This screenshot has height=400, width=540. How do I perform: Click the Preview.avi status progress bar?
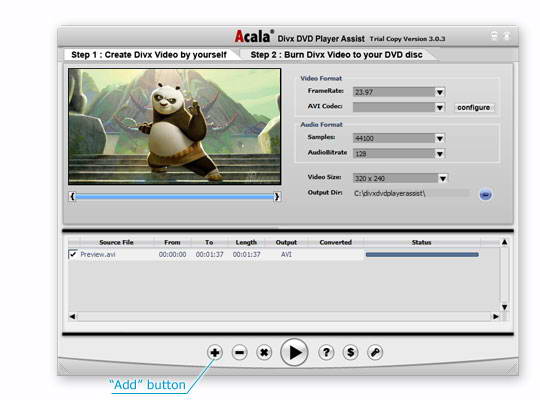point(422,255)
